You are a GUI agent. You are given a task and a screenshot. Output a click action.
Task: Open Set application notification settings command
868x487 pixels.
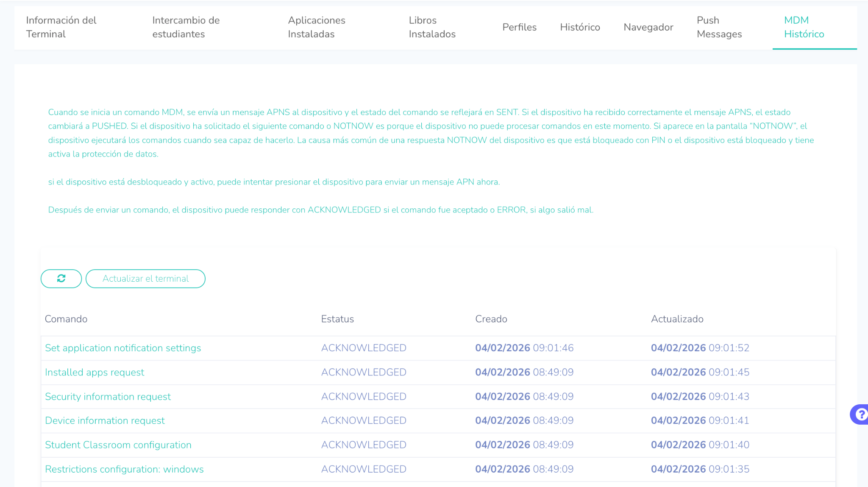coord(123,348)
